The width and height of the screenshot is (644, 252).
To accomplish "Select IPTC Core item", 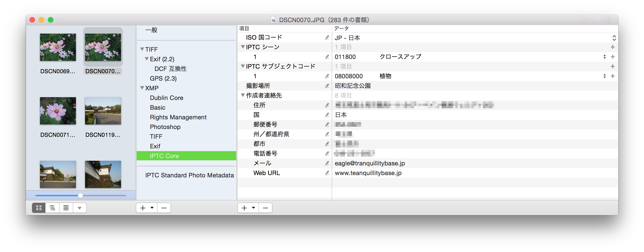I will [187, 156].
